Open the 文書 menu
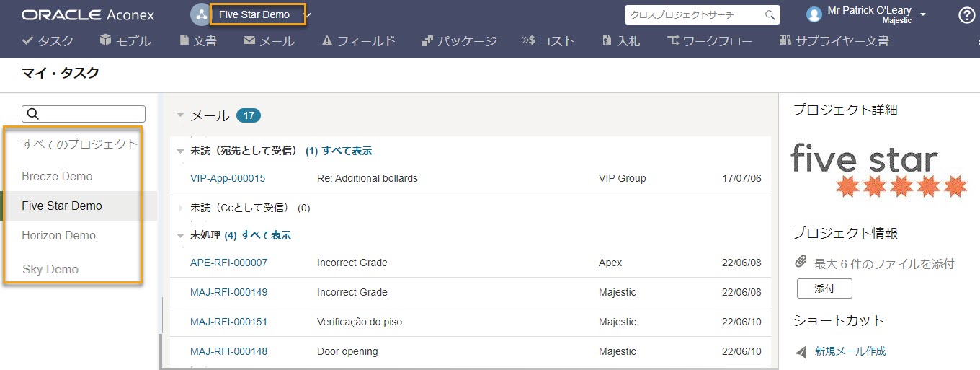The image size is (980, 370). click(x=198, y=41)
